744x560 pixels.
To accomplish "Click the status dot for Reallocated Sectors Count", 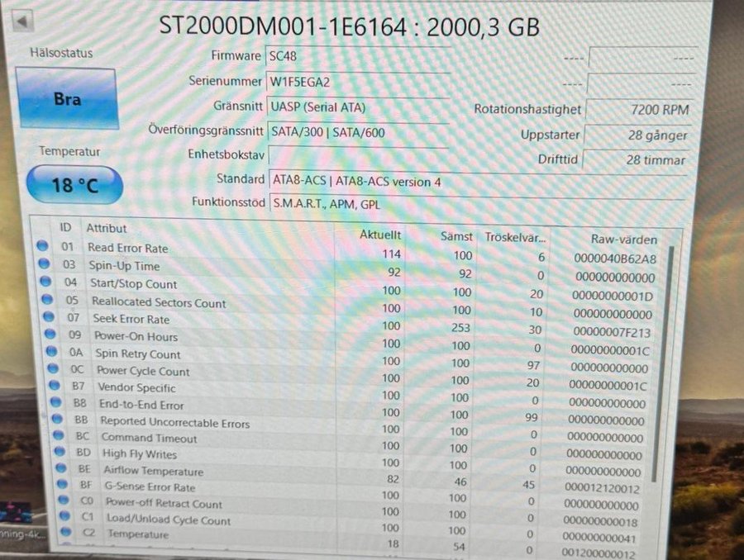I will tap(46, 299).
